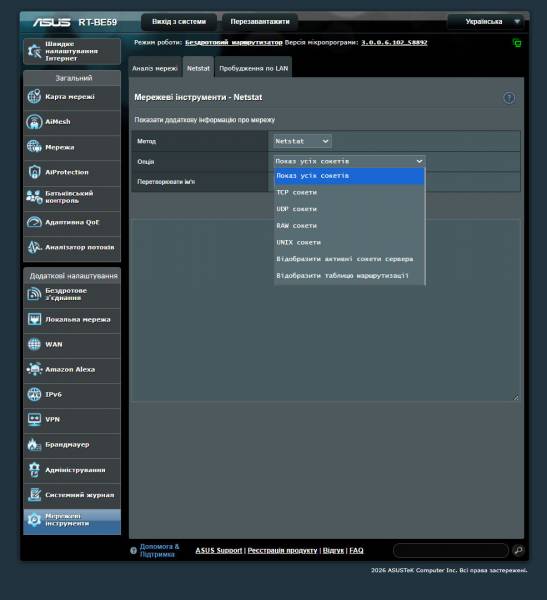Open Брандмауер firewall icon

(x=34, y=445)
